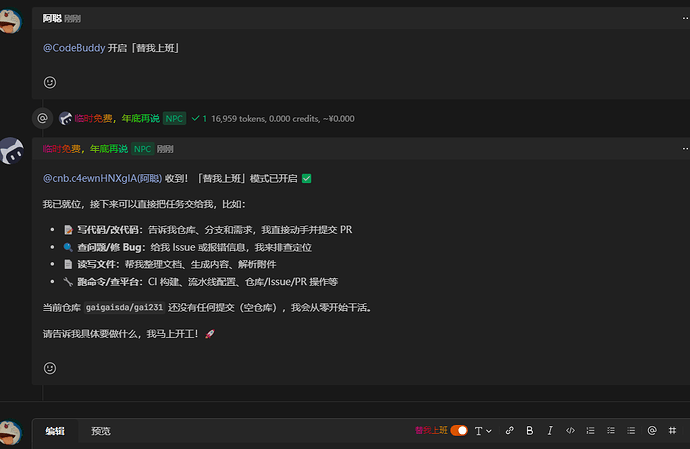Insert a numbered list
690x449 pixels.
(591, 431)
